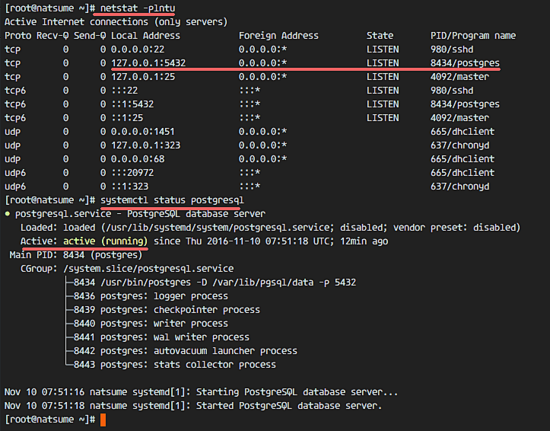
Task: Select the local address 127.0.0.1:5432
Action: click(x=148, y=63)
